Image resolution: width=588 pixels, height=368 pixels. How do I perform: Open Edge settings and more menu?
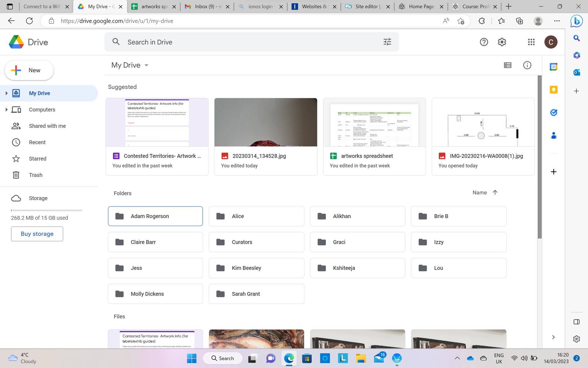point(557,21)
